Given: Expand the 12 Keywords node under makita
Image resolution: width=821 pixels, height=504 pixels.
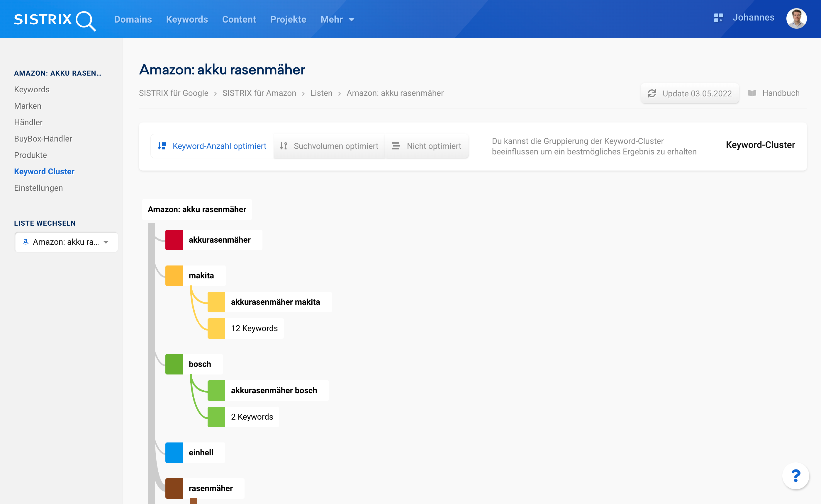Looking at the screenshot, I should point(254,328).
